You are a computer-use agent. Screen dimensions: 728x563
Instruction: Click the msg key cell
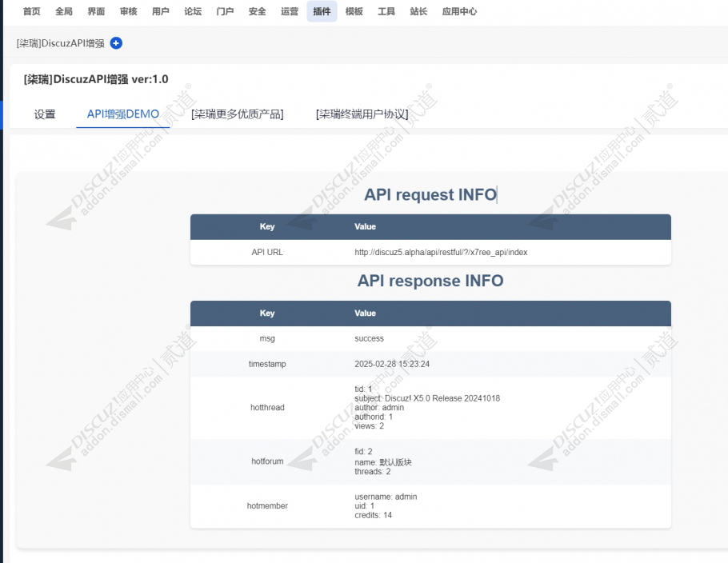tap(267, 338)
